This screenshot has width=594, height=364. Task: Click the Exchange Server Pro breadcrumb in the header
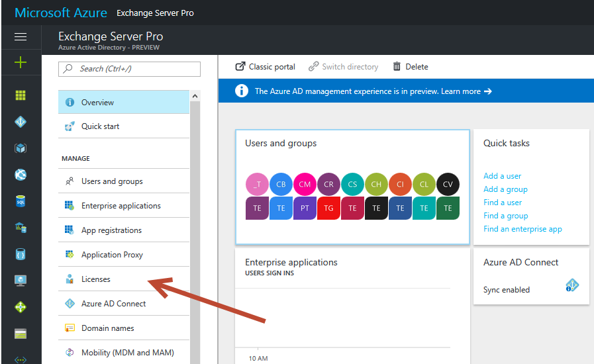point(155,13)
